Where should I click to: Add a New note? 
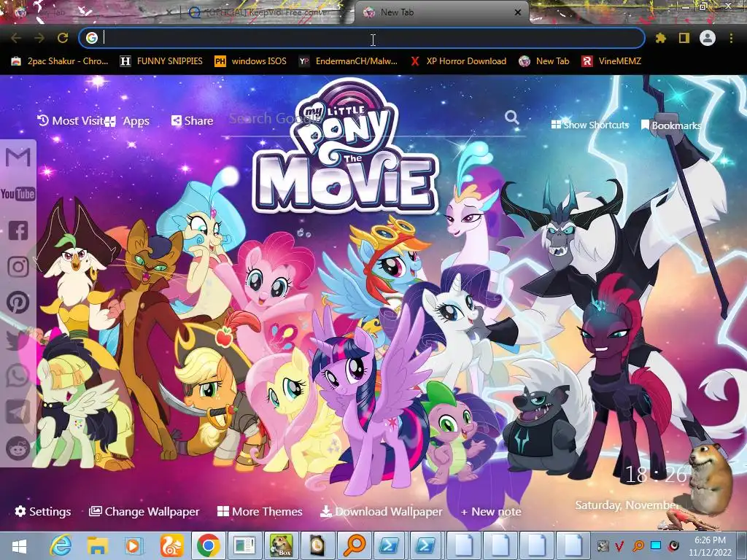tap(491, 511)
